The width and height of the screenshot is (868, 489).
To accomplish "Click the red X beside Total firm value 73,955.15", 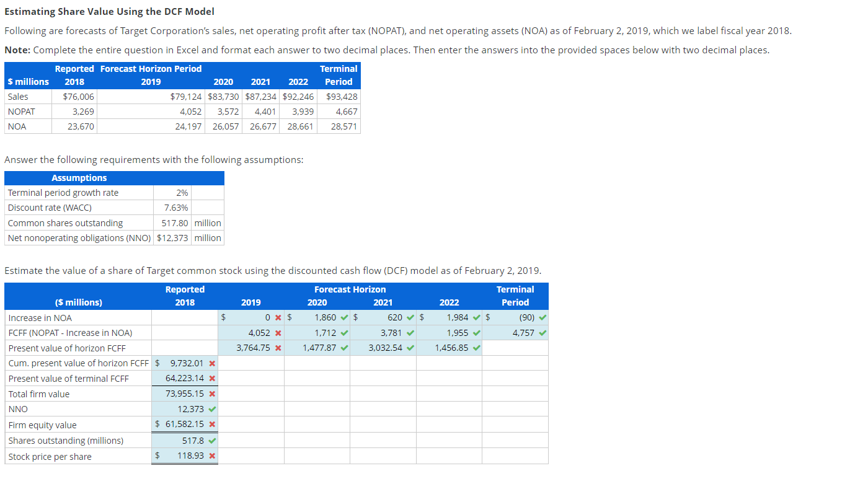I will tap(214, 394).
